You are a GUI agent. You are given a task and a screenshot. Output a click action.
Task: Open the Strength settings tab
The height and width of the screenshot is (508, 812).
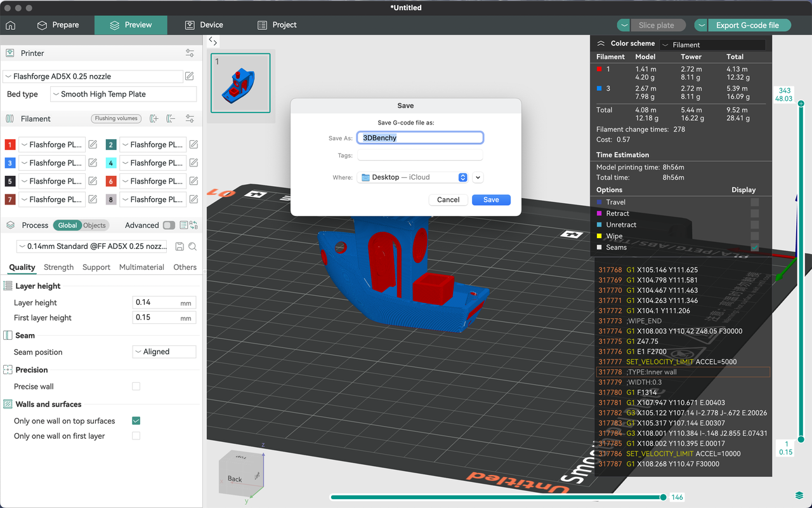click(59, 267)
